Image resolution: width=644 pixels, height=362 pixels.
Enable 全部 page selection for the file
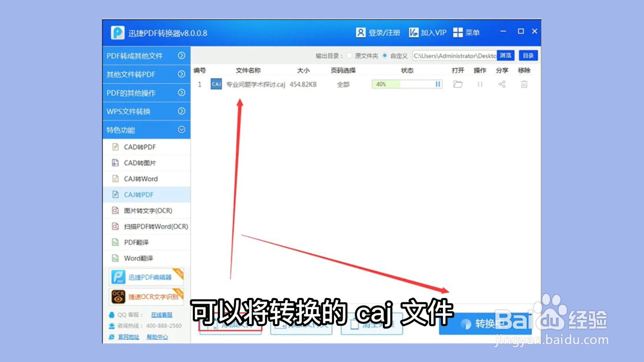coord(343,84)
